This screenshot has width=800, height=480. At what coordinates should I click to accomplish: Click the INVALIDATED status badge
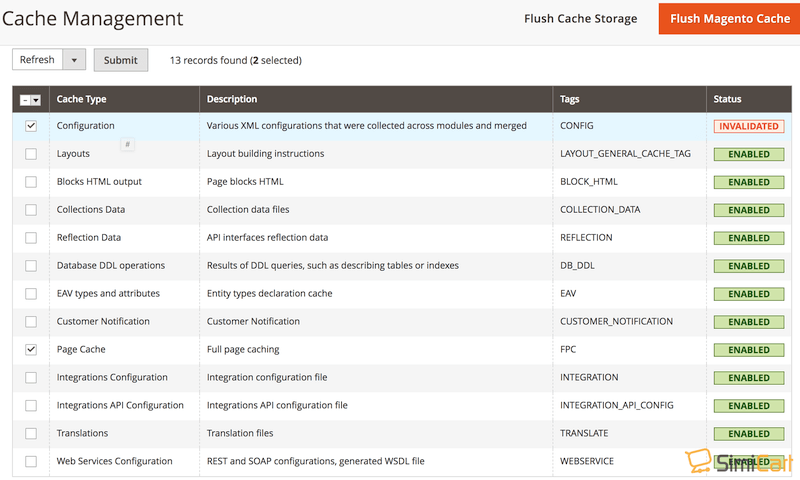pyautogui.click(x=748, y=126)
